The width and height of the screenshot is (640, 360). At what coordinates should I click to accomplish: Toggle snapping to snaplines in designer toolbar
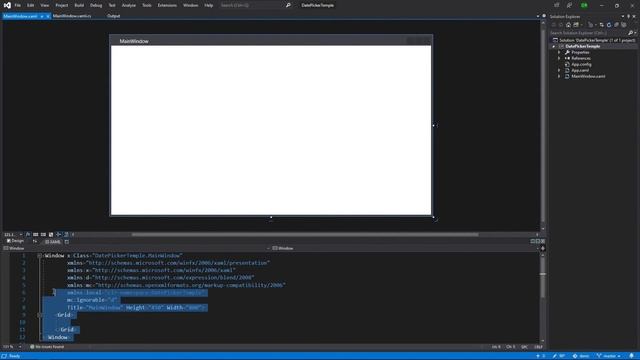[58, 235]
